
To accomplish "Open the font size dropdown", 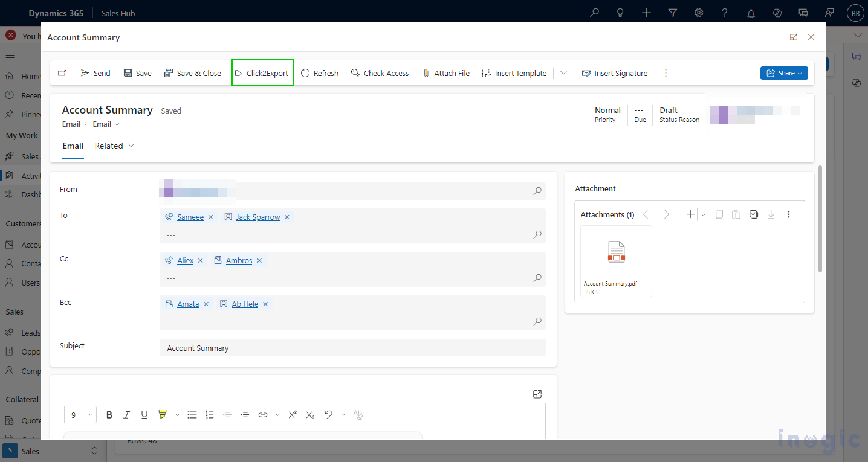I will [x=80, y=415].
